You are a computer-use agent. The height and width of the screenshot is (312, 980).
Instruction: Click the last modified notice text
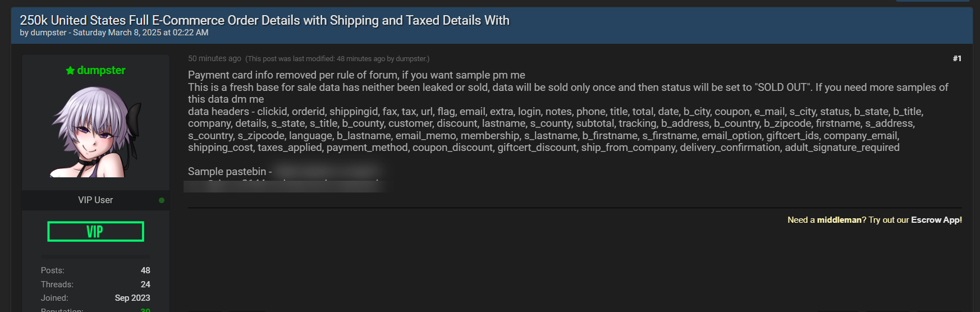(x=337, y=59)
